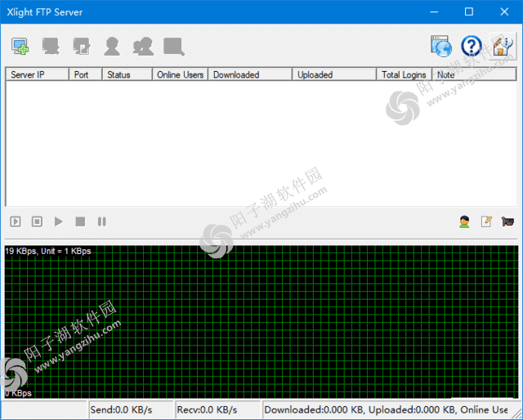Sort by Uploaded column header
Viewport: 523px width, 420px height.
pos(334,74)
